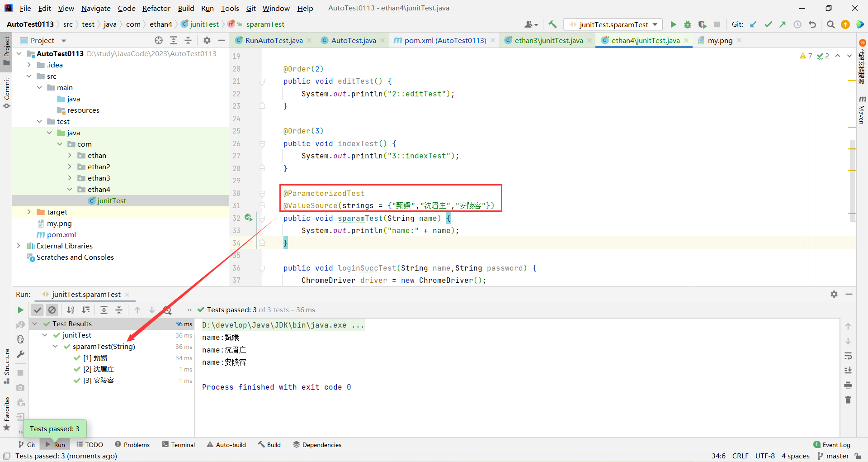Open the Dependencies tool window
The height and width of the screenshot is (462, 868).
click(x=317, y=445)
